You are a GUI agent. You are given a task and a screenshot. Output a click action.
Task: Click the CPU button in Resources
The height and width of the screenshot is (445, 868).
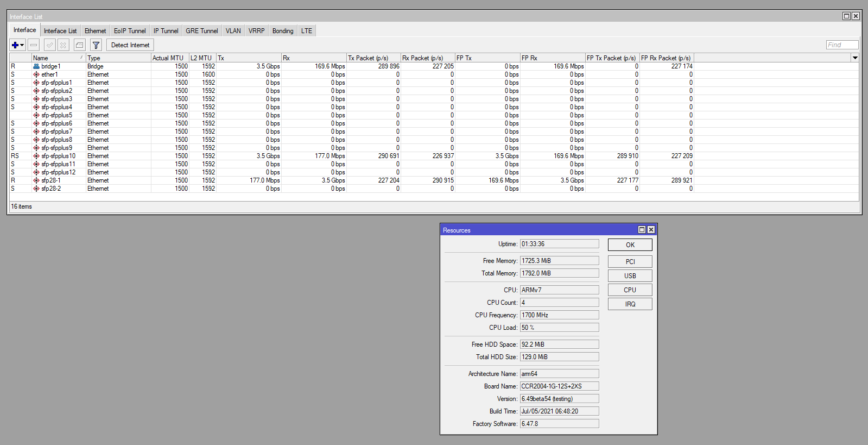click(630, 290)
